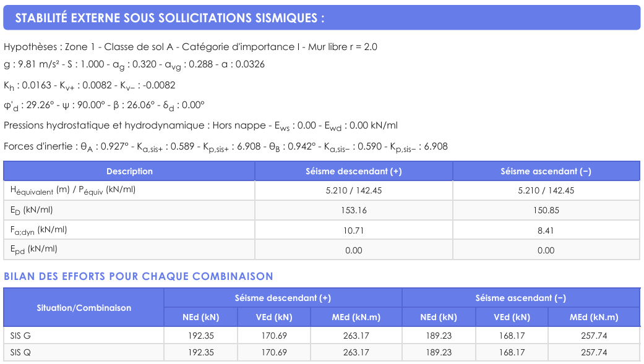Click 'Séisme ascendant (−)' header in Description table

[x=546, y=171]
